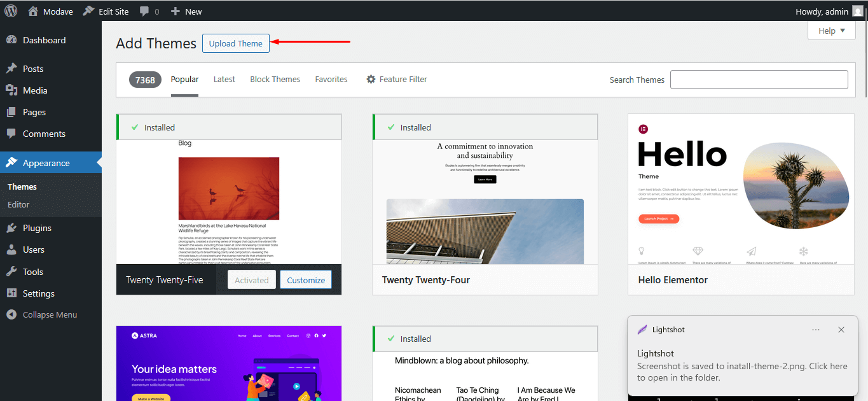
Task: Click the Collapse Menu label
Action: tap(50, 314)
